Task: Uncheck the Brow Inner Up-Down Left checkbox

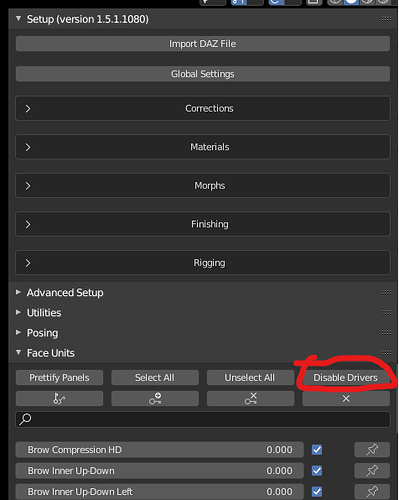Action: (x=317, y=492)
